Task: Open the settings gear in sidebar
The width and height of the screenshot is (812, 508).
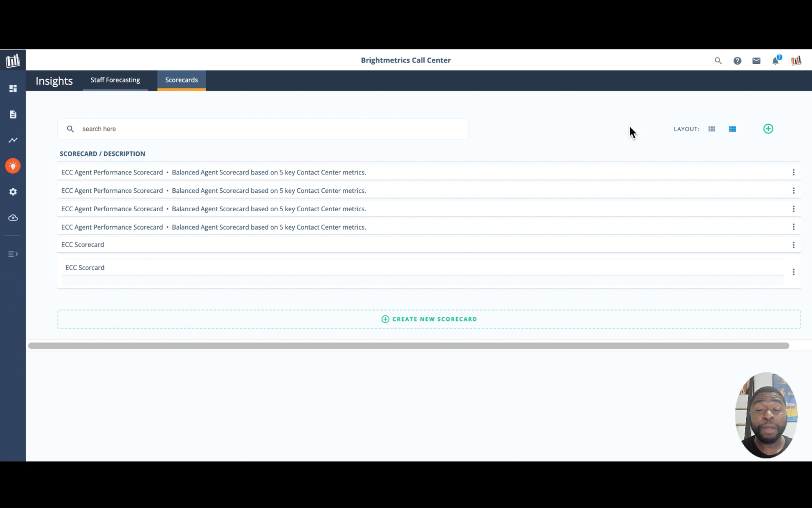Action: 13,192
